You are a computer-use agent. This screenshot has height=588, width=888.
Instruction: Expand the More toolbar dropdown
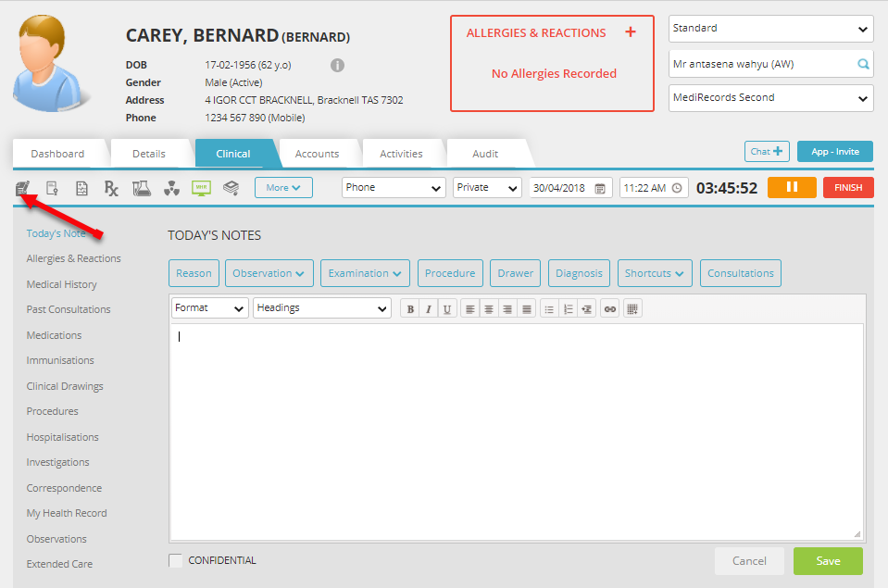point(283,187)
